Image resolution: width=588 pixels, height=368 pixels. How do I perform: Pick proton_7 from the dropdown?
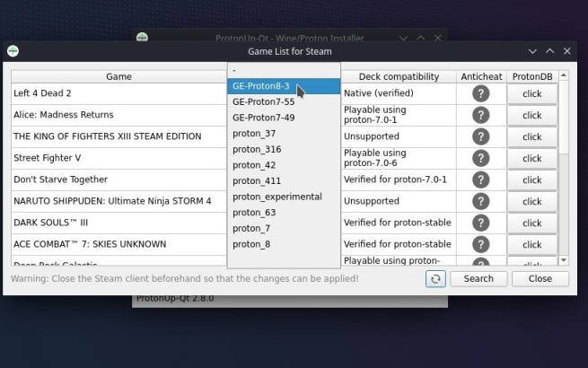(x=284, y=228)
